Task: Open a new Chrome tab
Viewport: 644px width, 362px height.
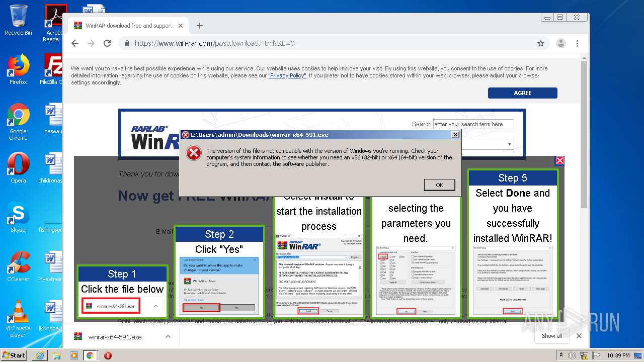Action: pos(200,26)
